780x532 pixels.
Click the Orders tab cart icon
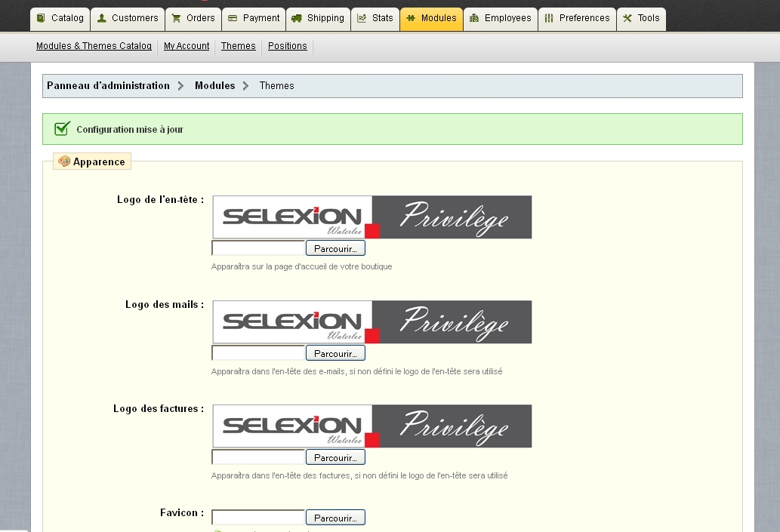(x=176, y=18)
